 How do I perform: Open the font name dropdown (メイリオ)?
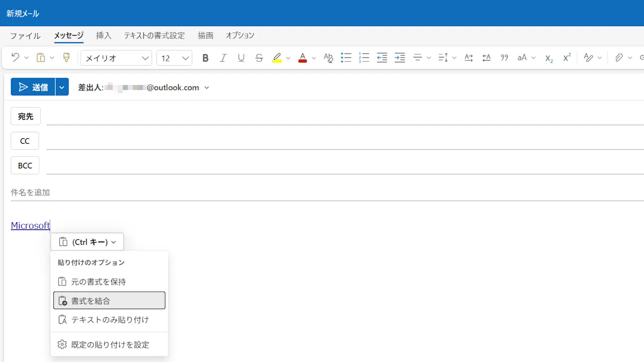click(116, 58)
